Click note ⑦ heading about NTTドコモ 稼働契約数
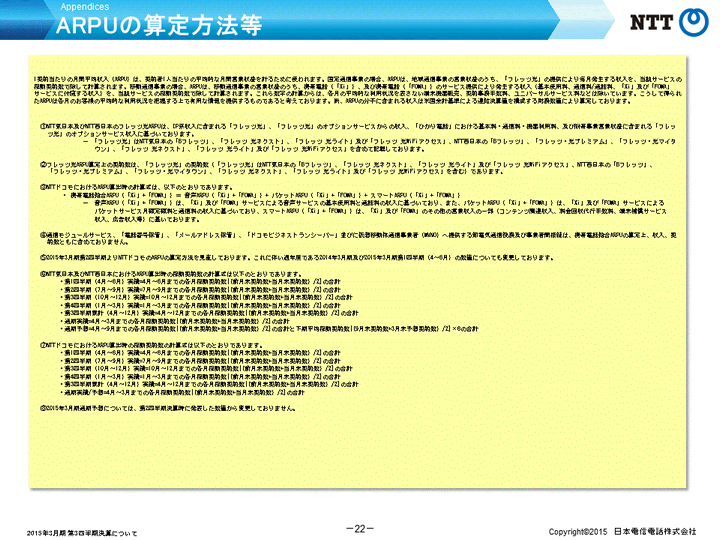This screenshot has width=720, height=540. (x=152, y=345)
